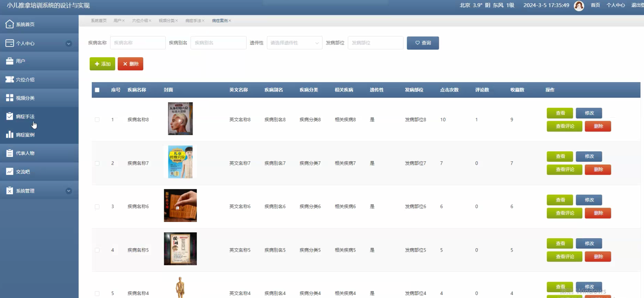The image size is (644, 298).
Task: Click the 视频分类 grid icon
Action: [10, 98]
